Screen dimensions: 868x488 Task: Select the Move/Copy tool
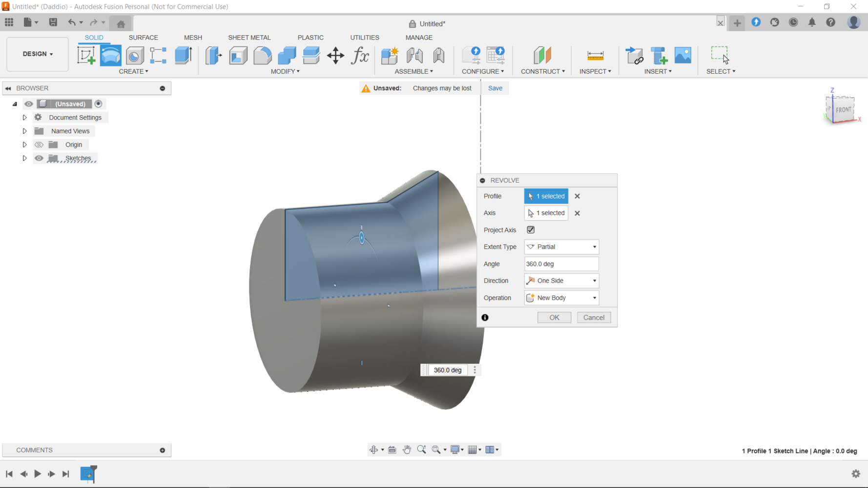(336, 55)
